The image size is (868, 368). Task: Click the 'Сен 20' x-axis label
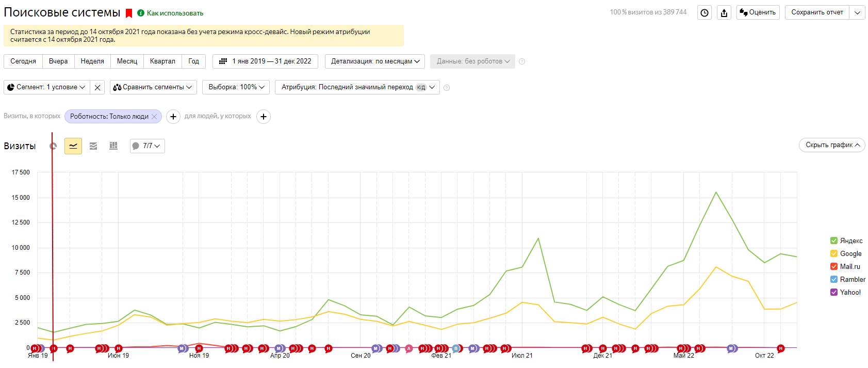[361, 356]
